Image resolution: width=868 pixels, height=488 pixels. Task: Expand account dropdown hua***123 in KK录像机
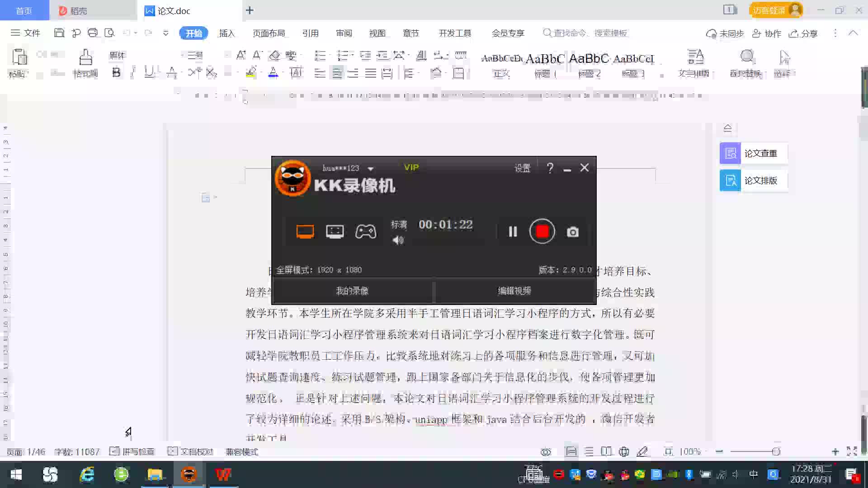371,169
